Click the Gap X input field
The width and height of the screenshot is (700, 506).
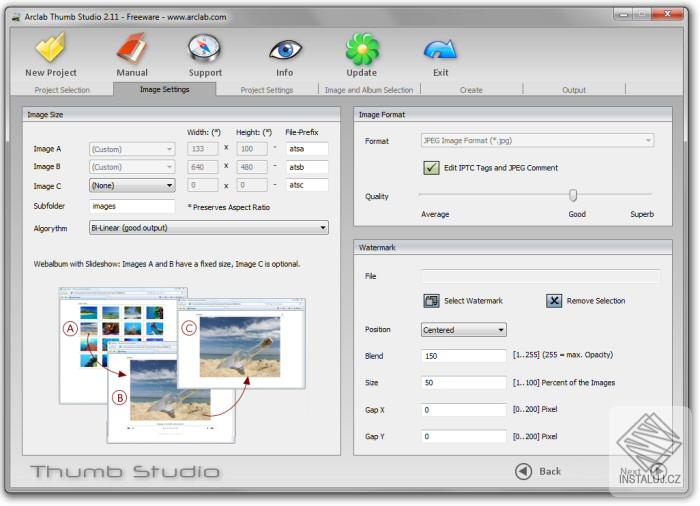[x=463, y=410]
